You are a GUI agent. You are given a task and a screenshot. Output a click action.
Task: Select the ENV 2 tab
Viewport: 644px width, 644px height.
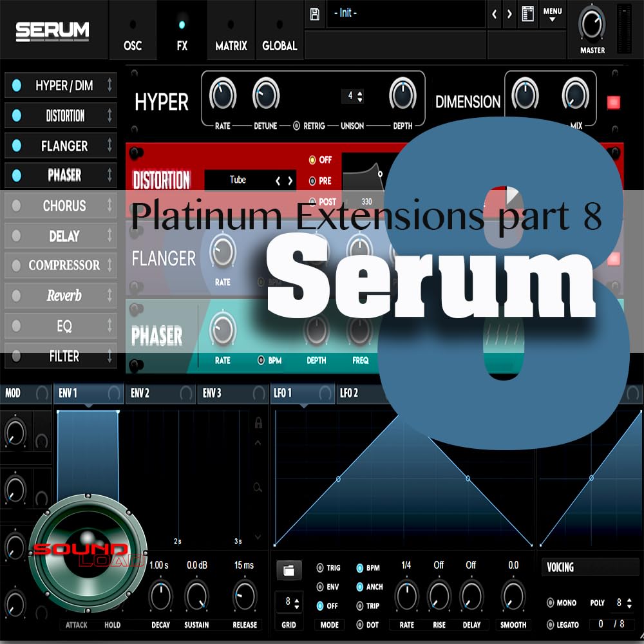pyautogui.click(x=161, y=393)
